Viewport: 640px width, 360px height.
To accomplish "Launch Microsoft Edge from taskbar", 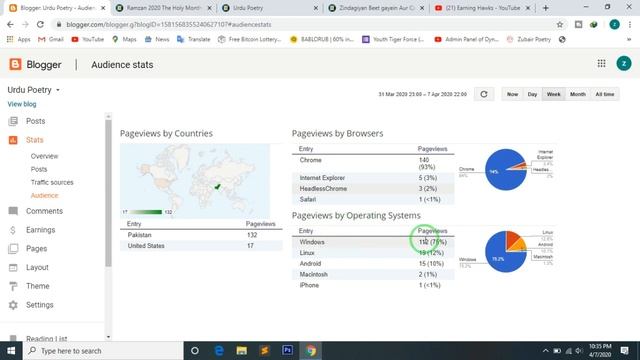I will pyautogui.click(x=219, y=351).
